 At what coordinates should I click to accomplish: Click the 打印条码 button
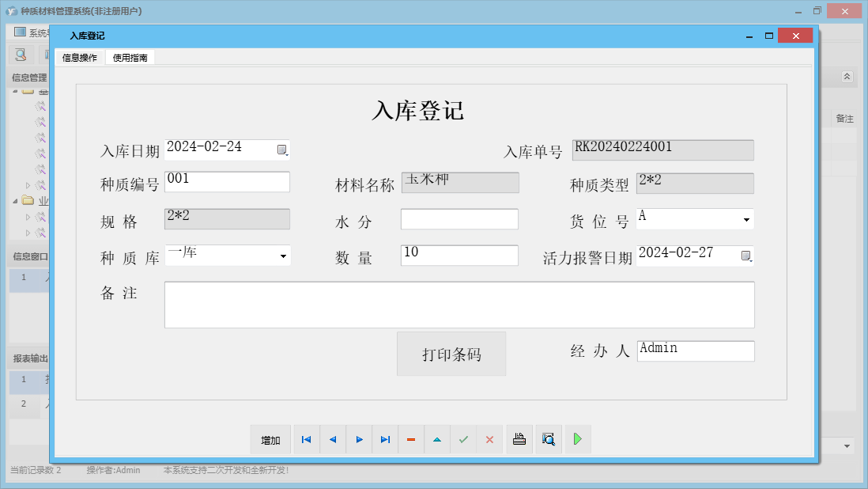[x=451, y=354]
